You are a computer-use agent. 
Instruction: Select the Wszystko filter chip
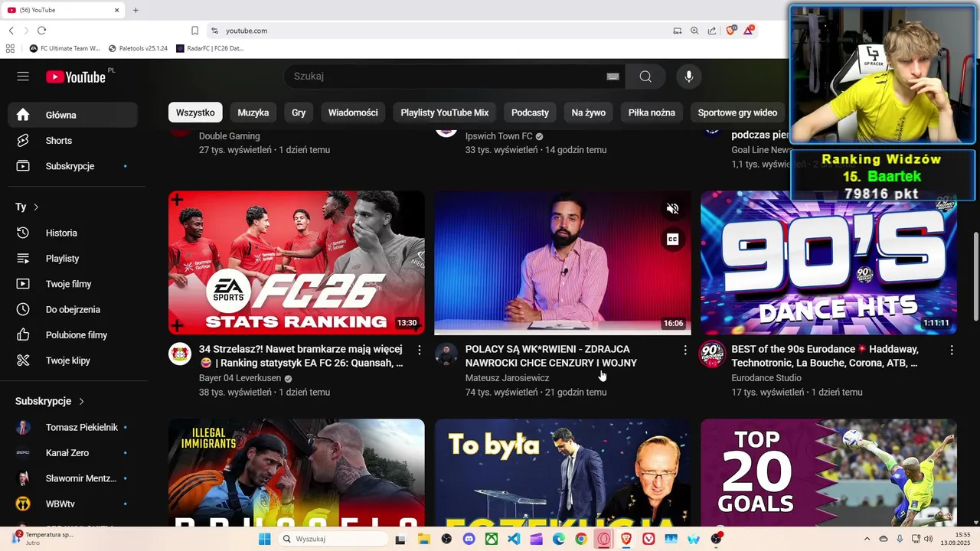(195, 112)
